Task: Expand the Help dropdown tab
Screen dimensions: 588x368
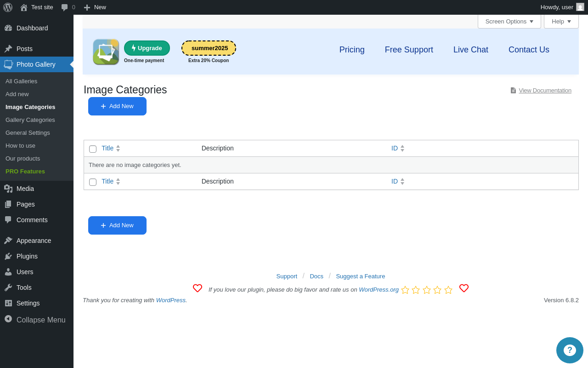Action: pos(561,21)
